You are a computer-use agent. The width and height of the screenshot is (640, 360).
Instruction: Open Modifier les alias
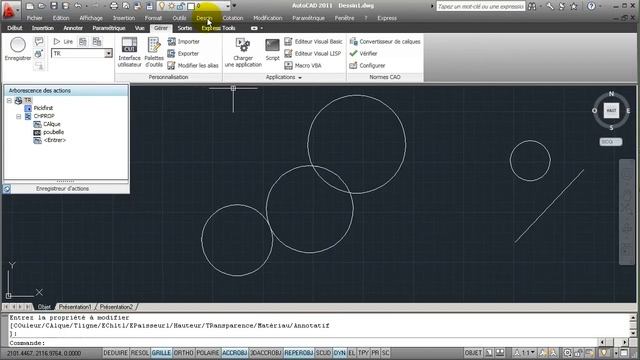(193, 65)
